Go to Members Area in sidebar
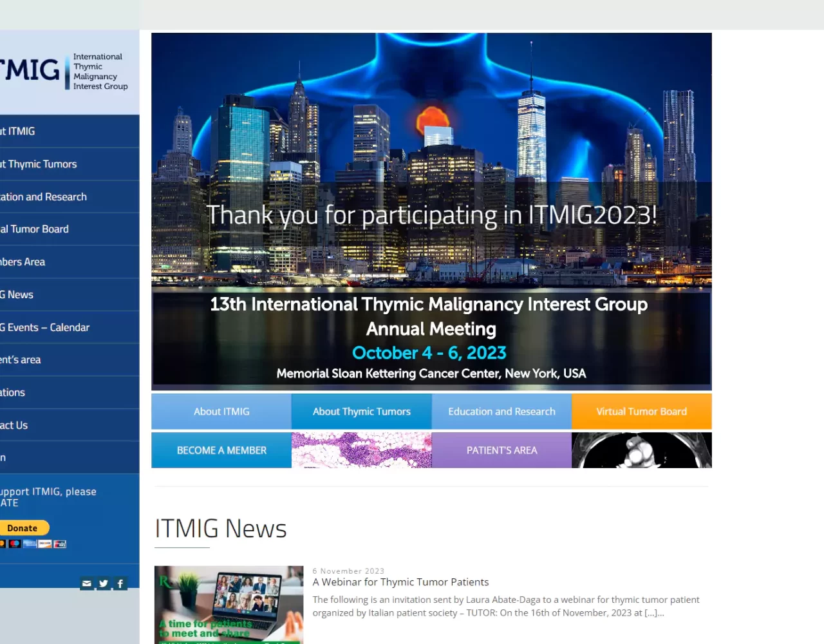Image resolution: width=824 pixels, height=644 pixels. click(70, 262)
